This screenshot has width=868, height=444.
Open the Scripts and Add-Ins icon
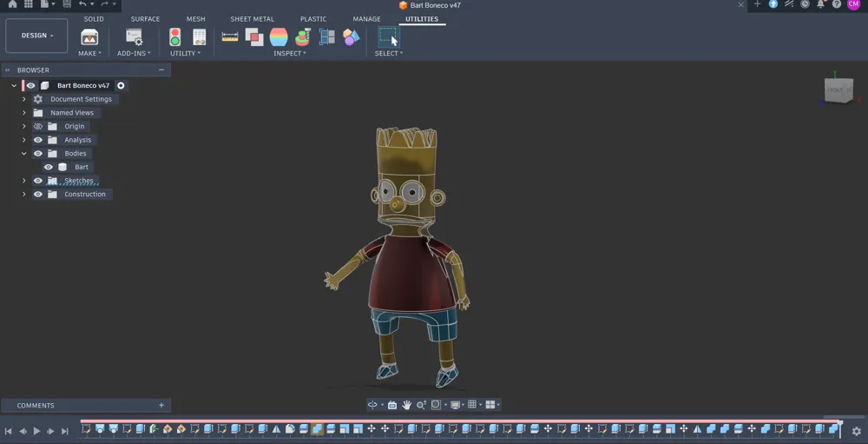[x=134, y=37]
